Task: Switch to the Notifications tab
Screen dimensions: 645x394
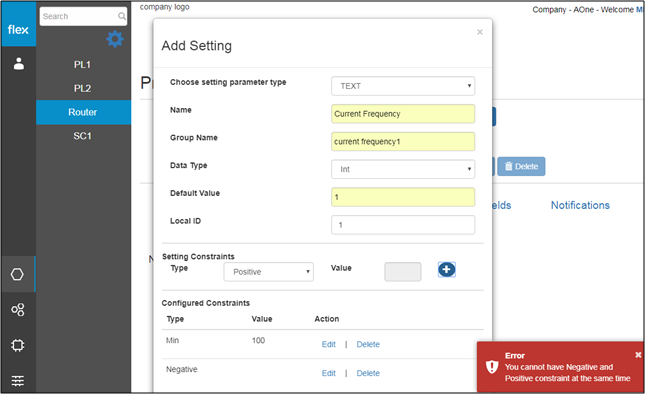Action: [x=580, y=205]
